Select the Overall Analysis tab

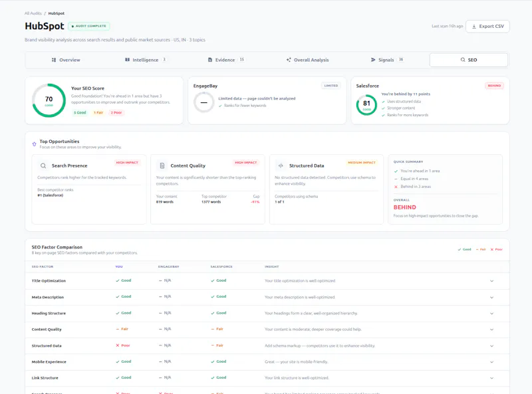(x=307, y=60)
